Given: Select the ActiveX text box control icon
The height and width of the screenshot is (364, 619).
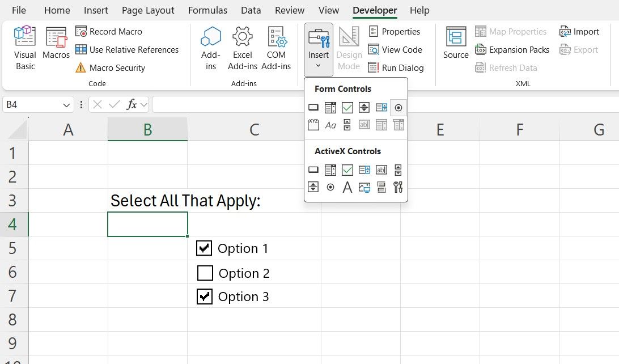Looking at the screenshot, I should coord(381,170).
